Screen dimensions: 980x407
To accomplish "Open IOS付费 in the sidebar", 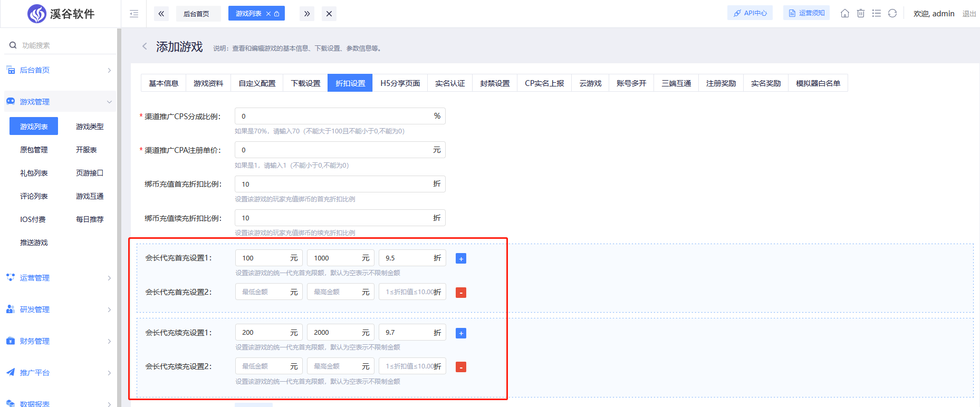I will [x=33, y=219].
